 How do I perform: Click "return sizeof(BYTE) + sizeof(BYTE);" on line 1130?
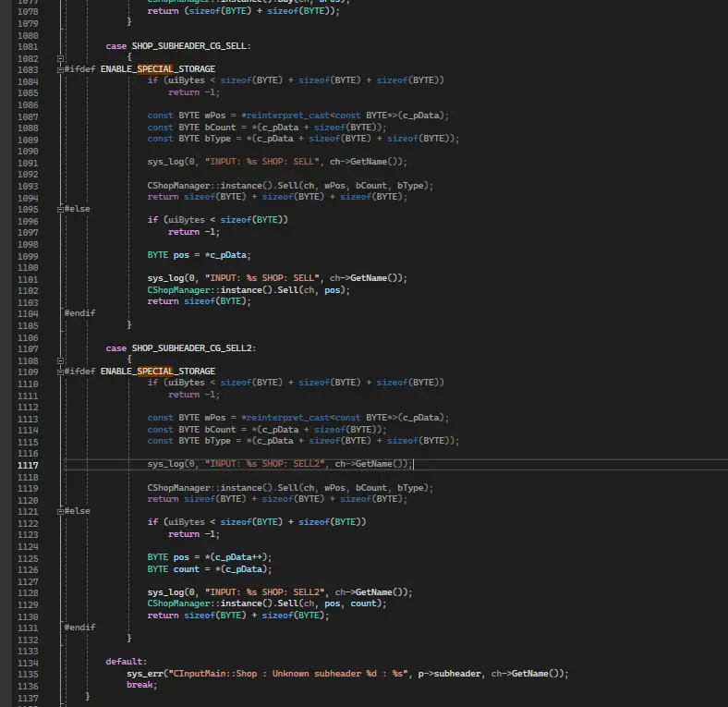point(238,616)
